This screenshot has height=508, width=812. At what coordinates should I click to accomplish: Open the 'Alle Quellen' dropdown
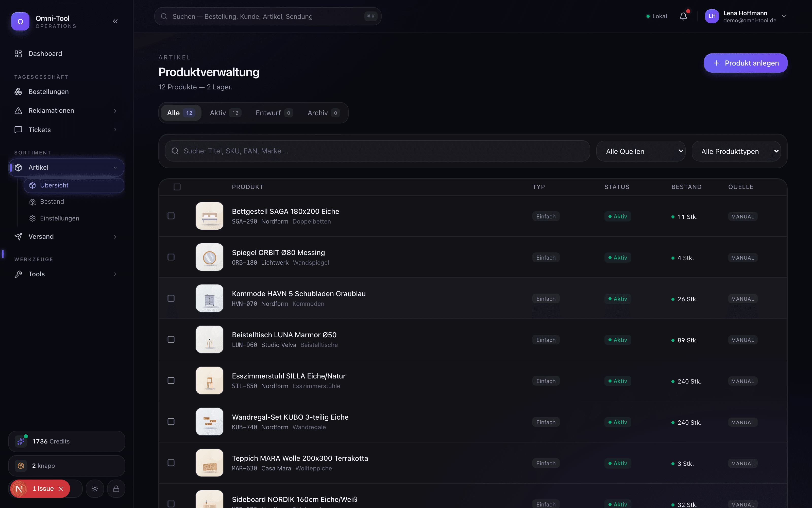click(x=641, y=151)
